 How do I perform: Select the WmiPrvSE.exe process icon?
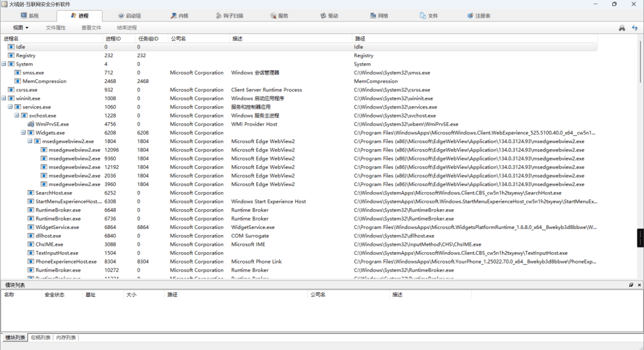(31, 124)
